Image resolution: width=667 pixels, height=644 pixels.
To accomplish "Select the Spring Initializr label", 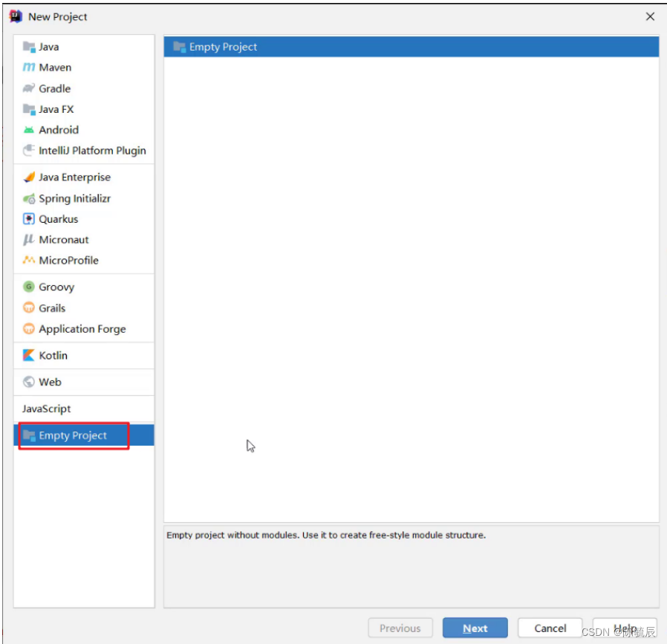I will (x=75, y=198).
